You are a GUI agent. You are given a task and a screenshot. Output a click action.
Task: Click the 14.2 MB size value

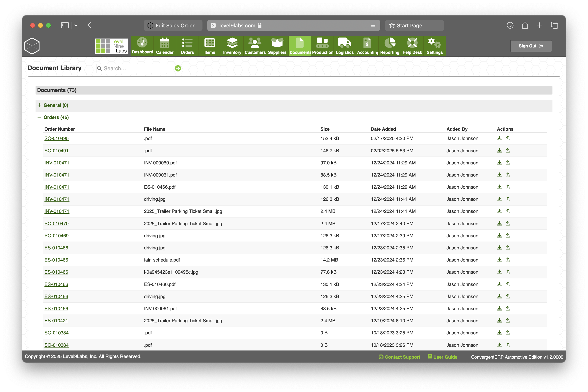coord(329,260)
